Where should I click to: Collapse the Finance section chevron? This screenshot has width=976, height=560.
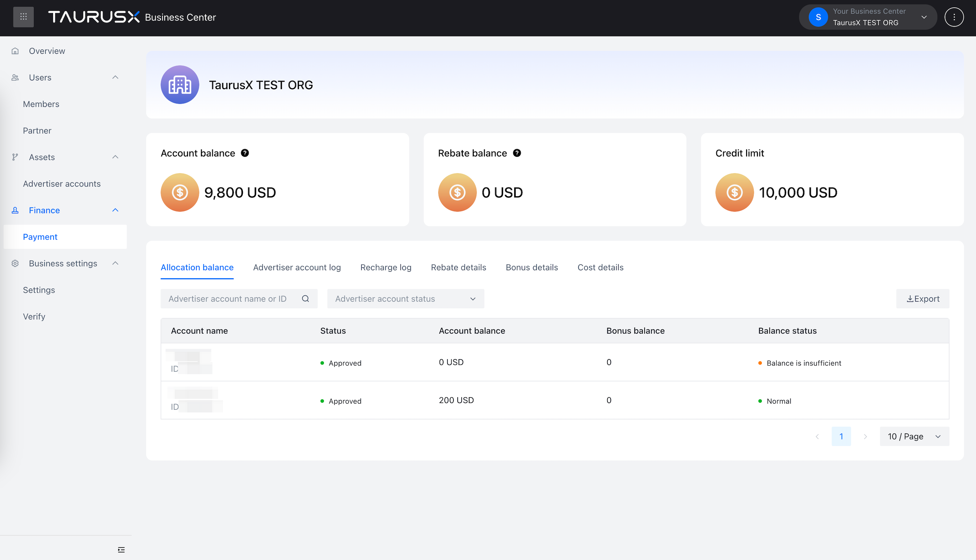(x=115, y=210)
